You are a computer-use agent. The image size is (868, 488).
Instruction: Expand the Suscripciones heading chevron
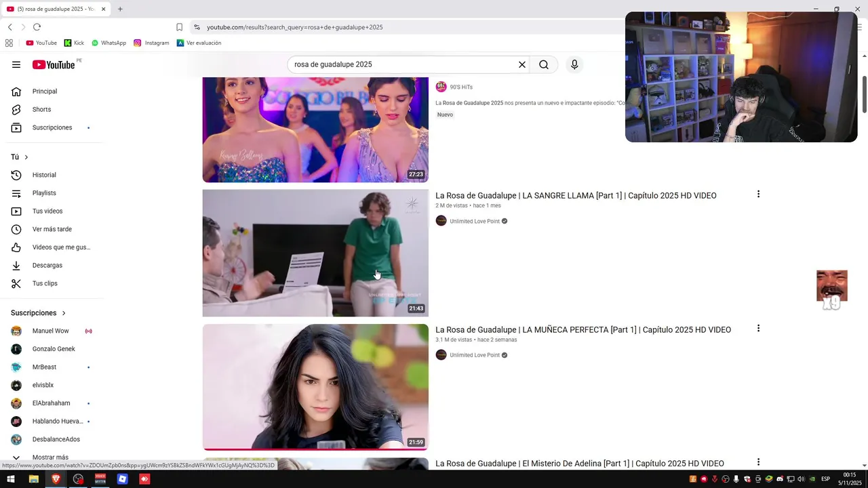click(x=64, y=313)
